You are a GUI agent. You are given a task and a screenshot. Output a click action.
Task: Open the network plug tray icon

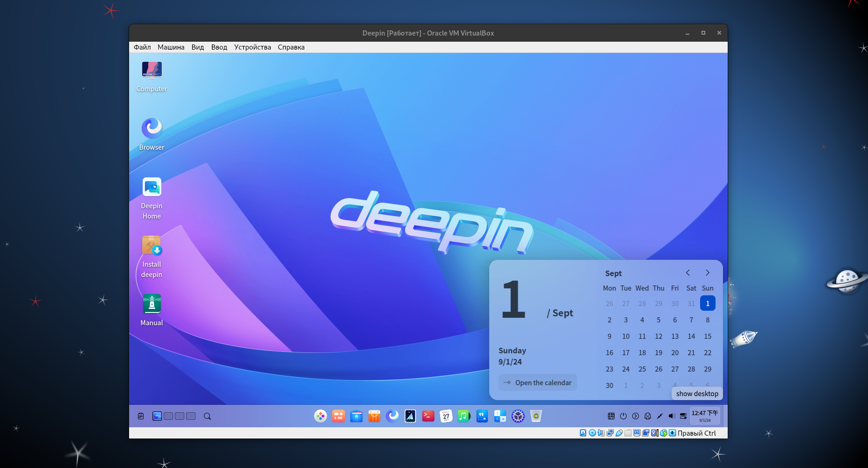660,416
